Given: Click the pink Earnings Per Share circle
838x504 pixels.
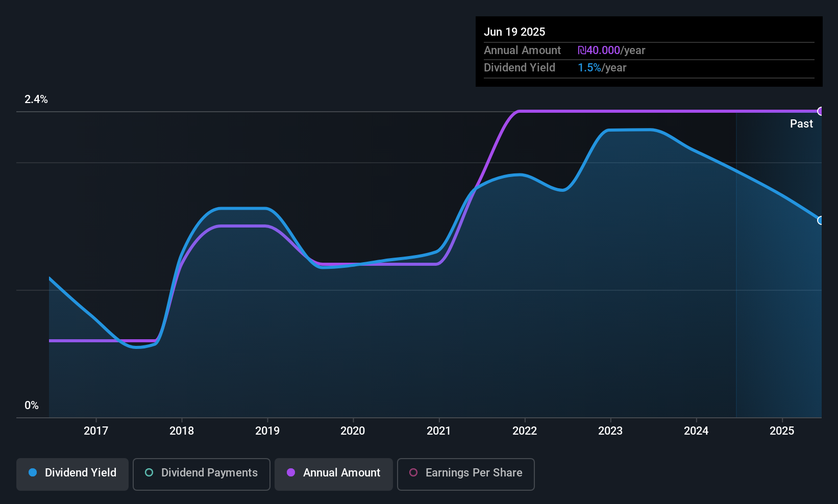Looking at the screenshot, I should click(413, 472).
